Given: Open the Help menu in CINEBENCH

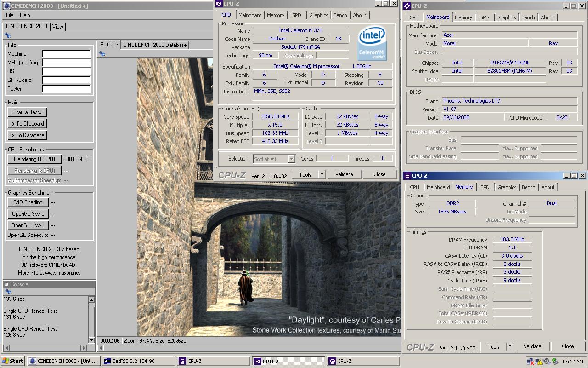Looking at the screenshot, I should pos(25,15).
